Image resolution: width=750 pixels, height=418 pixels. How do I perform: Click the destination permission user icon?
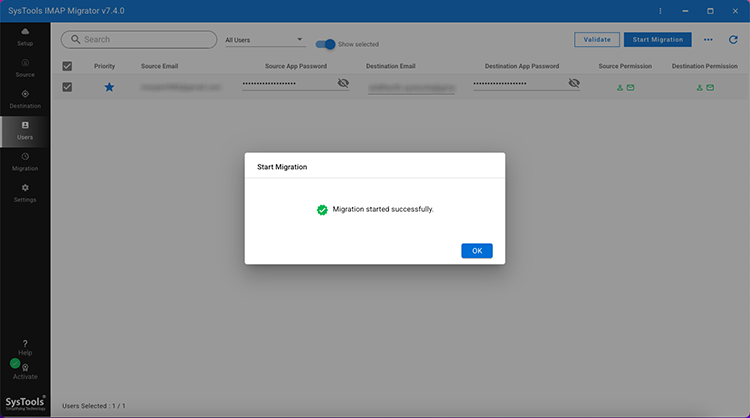click(700, 88)
